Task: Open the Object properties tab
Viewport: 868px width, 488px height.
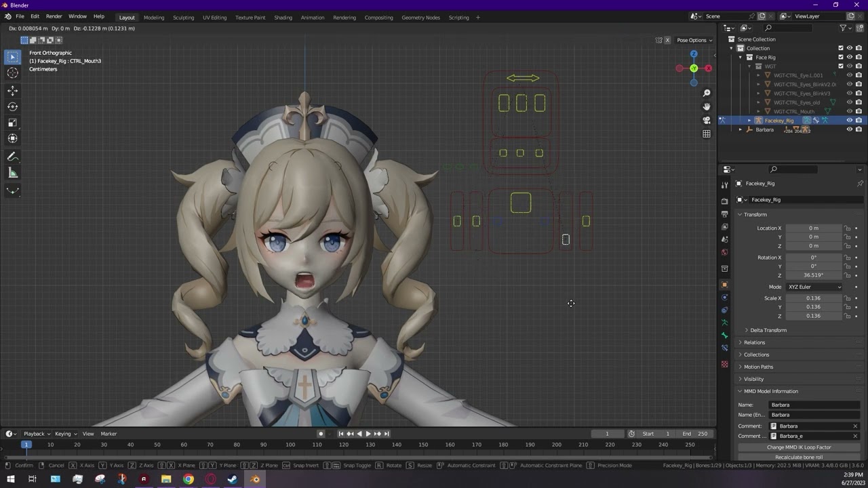Action: (x=724, y=285)
